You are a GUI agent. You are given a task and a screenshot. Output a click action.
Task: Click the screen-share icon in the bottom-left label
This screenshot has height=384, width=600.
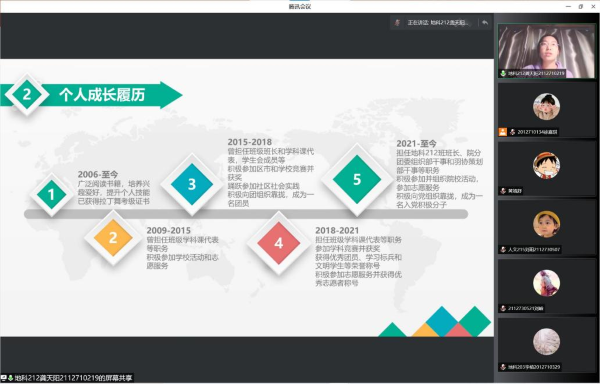click(3, 378)
